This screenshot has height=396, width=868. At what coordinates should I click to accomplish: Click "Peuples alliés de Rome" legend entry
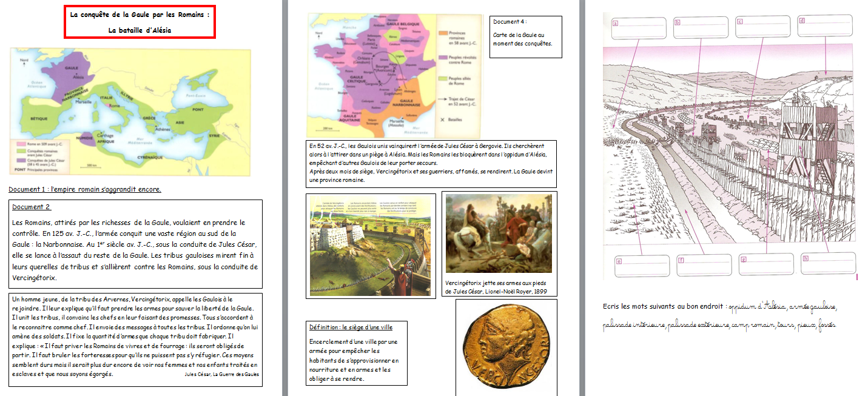coord(459,81)
